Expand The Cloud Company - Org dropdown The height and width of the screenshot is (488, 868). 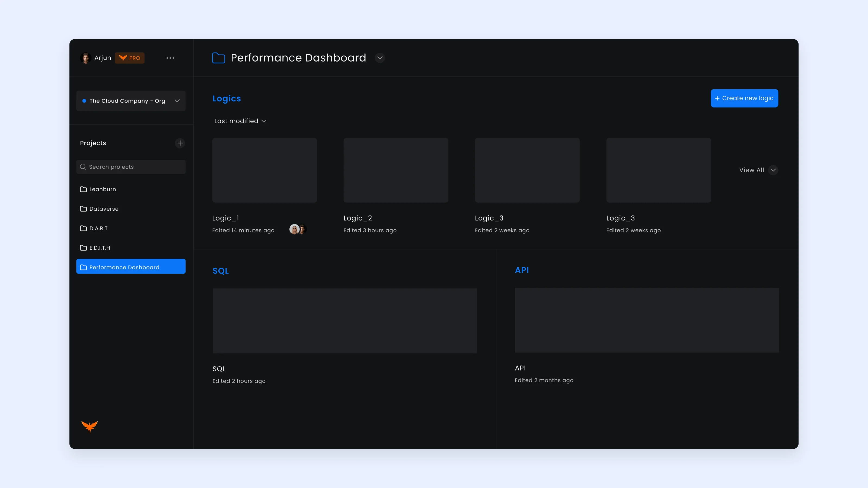pyautogui.click(x=131, y=101)
